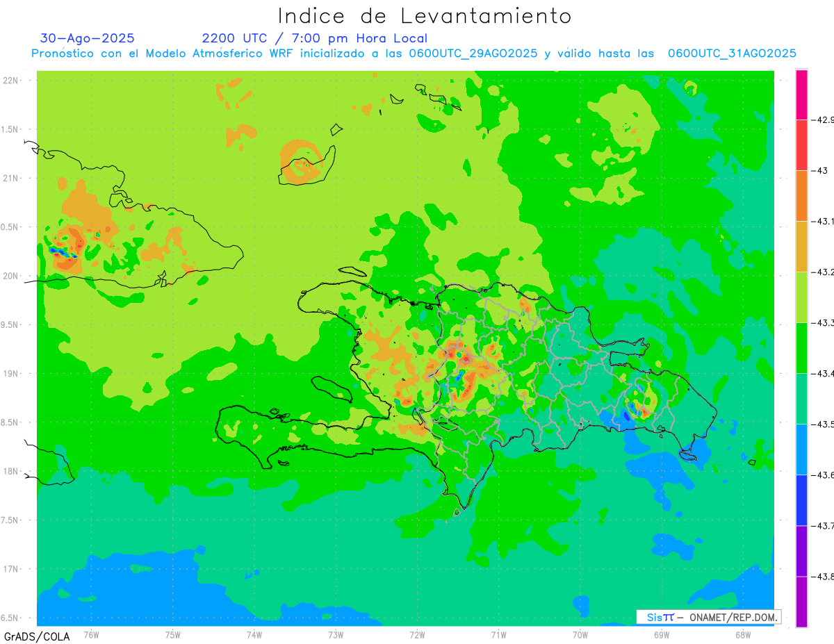Click the violet swatch at the bottom of the colorbar
This screenshot has height=644, width=834.
[801, 602]
